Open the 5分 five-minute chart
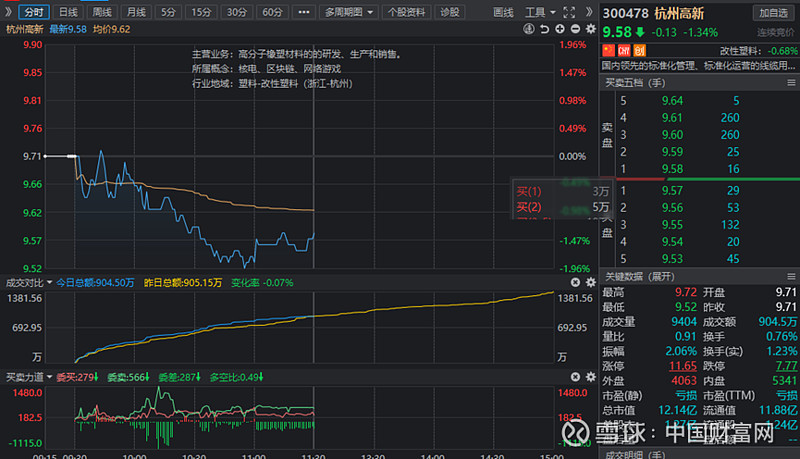Viewport: 800px width, 459px height. tap(168, 12)
